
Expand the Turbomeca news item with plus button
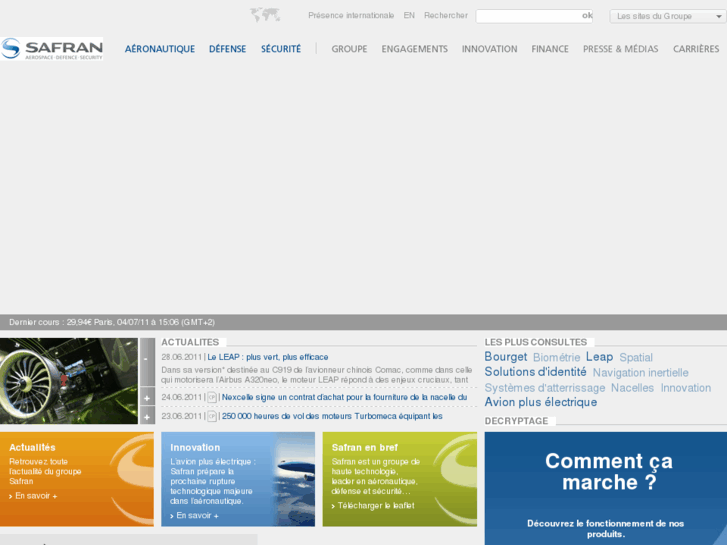[x=147, y=416]
